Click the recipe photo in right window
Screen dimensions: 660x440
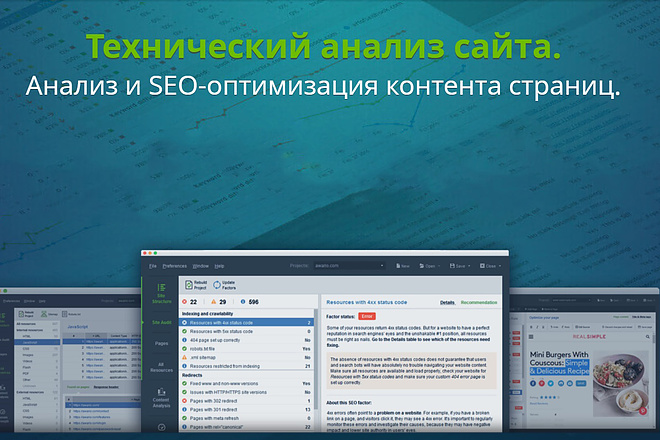click(x=621, y=385)
